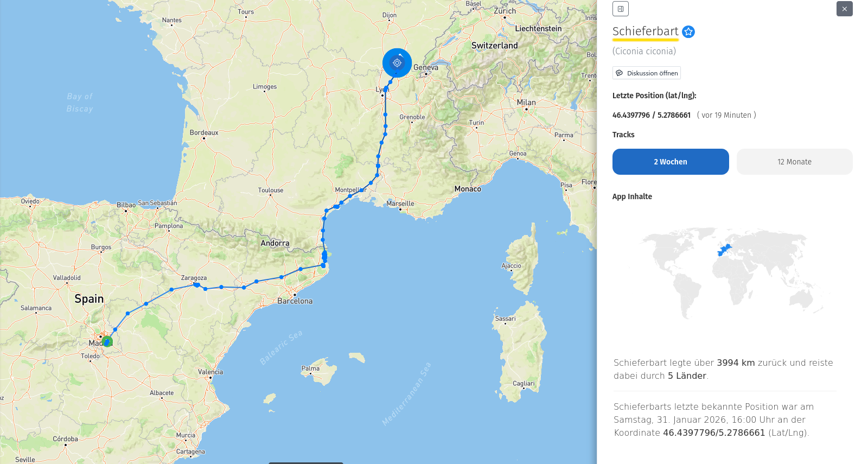Click the Toulouse city label on map
This screenshot has width=868, height=464.
point(271,190)
